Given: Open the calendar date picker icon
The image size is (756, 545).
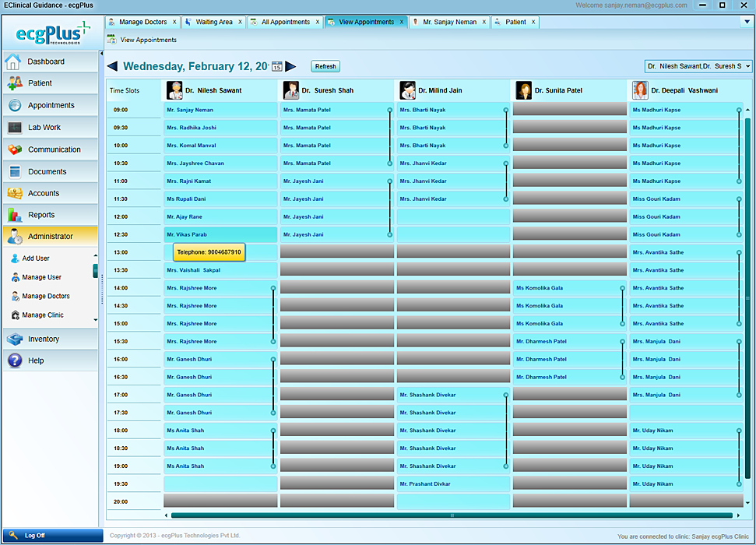Looking at the screenshot, I should click(276, 67).
